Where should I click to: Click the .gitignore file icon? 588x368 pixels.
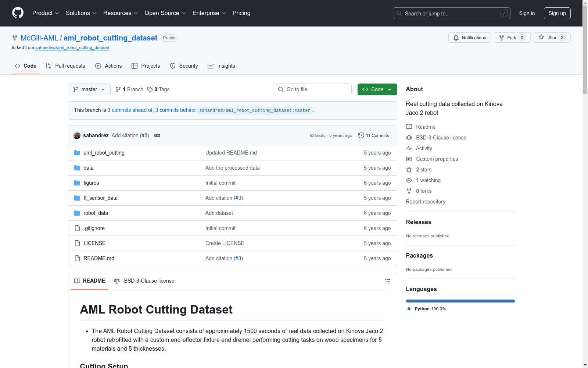click(x=77, y=228)
